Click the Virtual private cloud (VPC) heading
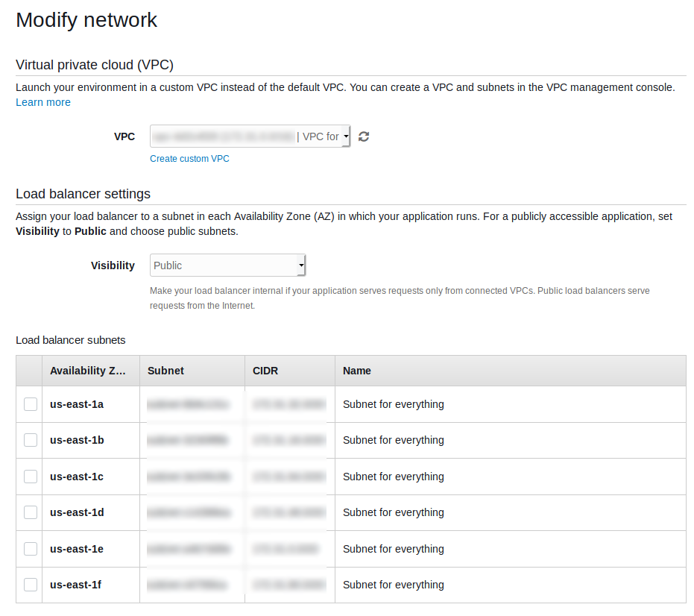Image resolution: width=694 pixels, height=616 pixels. coord(95,65)
